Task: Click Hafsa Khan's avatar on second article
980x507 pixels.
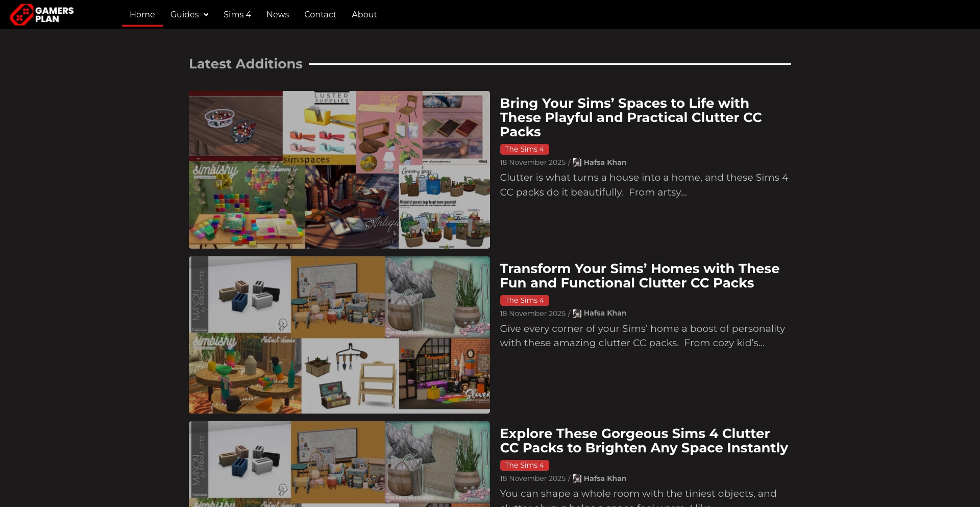Action: click(577, 313)
